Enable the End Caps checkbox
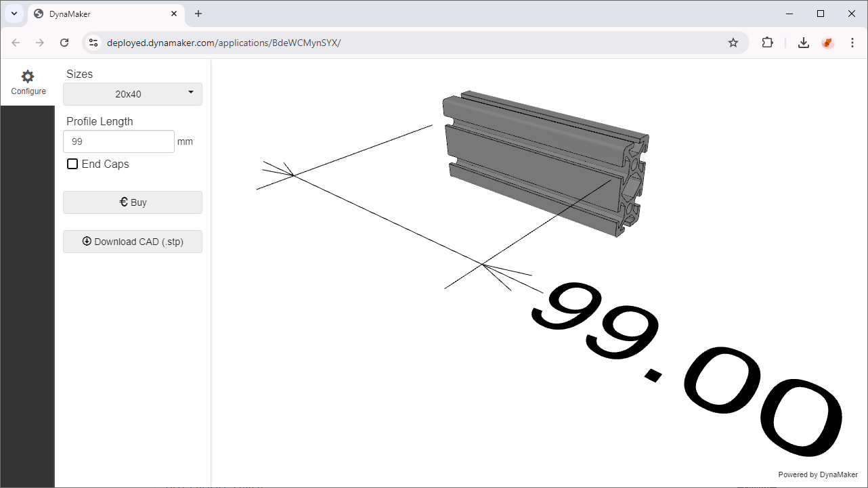Image resolution: width=868 pixels, height=488 pixels. click(x=72, y=164)
